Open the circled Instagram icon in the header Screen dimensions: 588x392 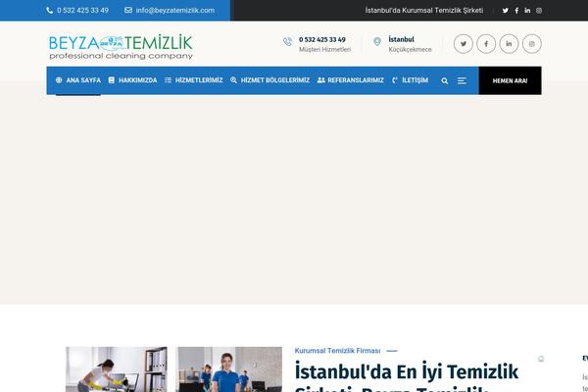coord(532,44)
